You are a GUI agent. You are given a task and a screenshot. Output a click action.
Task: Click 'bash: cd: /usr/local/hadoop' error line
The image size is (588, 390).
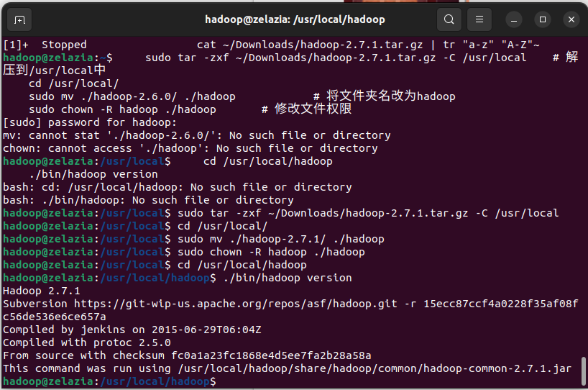pos(178,187)
